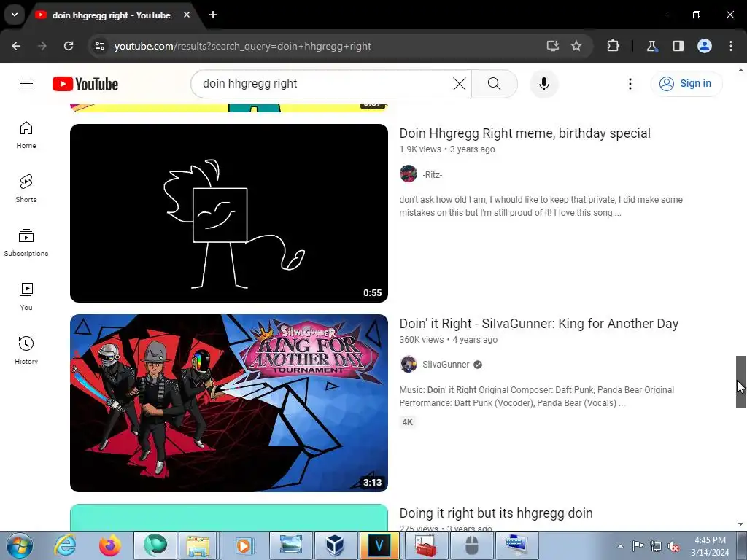747x560 pixels.
Task: Open Chrome extensions puzzle icon
Action: coord(613,46)
